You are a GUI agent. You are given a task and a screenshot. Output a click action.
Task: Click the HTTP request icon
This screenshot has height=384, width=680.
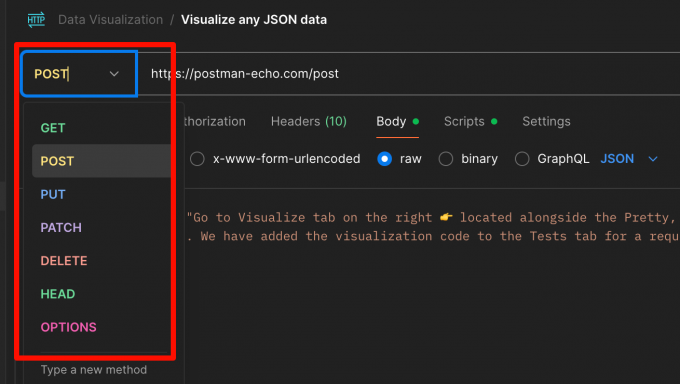click(36, 20)
